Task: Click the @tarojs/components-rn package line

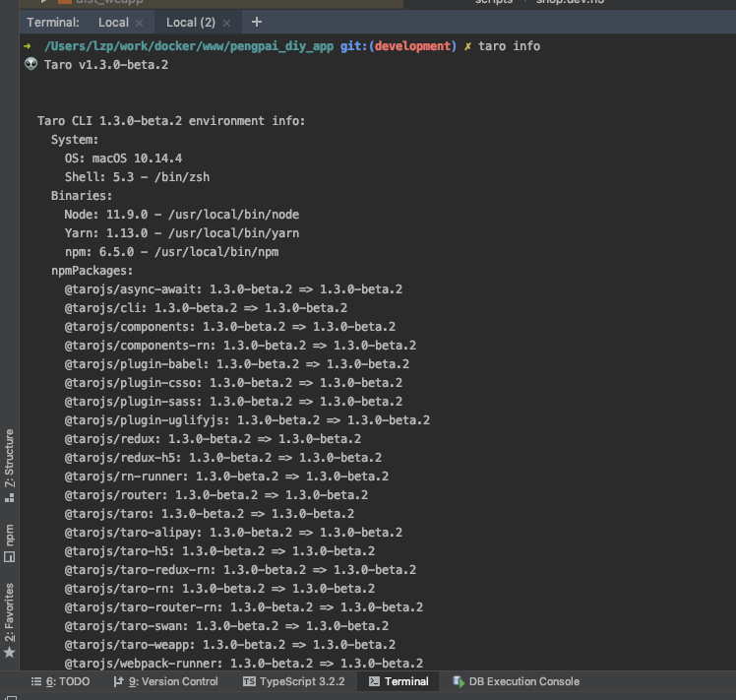Action: click(240, 346)
